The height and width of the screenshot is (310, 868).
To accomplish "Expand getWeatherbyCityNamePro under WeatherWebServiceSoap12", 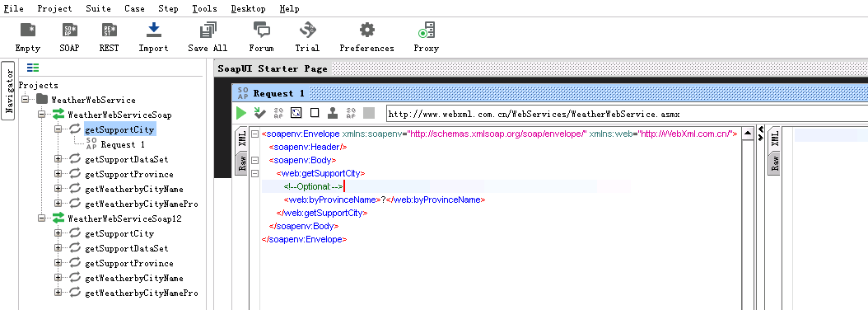I will pos(58,293).
